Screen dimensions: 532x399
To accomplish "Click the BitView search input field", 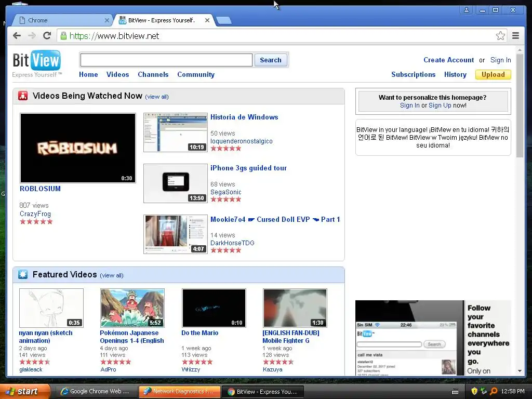I will coord(166,60).
